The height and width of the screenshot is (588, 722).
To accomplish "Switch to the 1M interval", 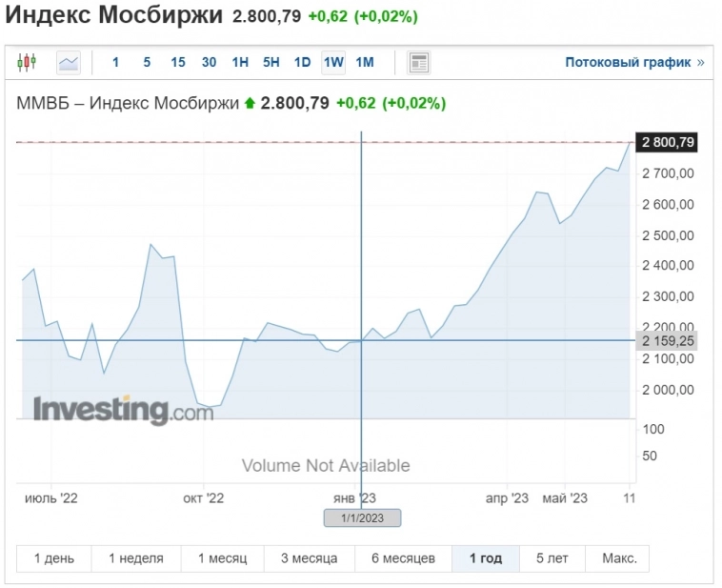I will pos(365,63).
